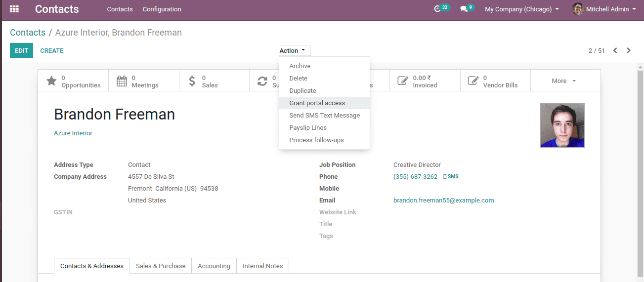Click the Title field label
Screen dimensions: 644x282
[326, 224]
